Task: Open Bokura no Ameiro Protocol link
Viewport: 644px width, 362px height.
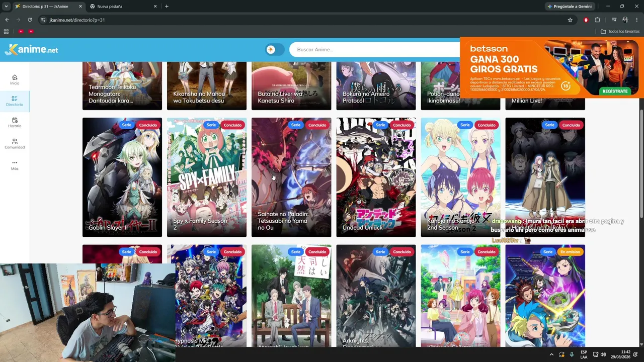Action: [x=366, y=97]
